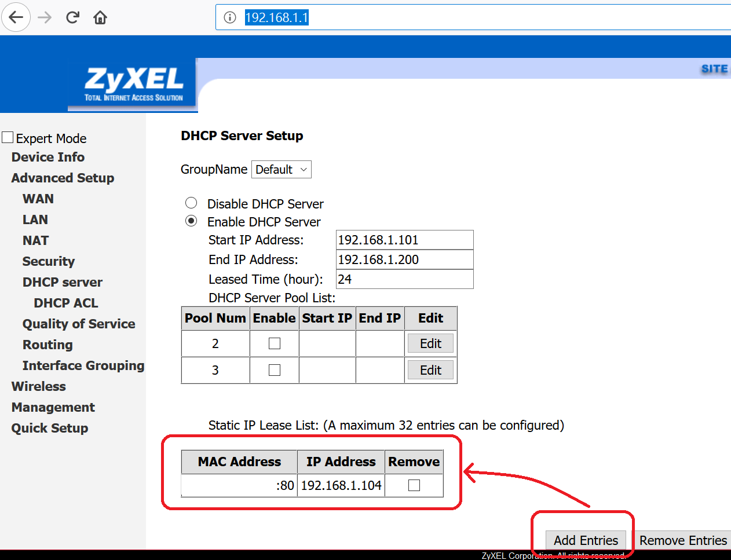
Task: Click the Leased Time input field
Action: (404, 279)
